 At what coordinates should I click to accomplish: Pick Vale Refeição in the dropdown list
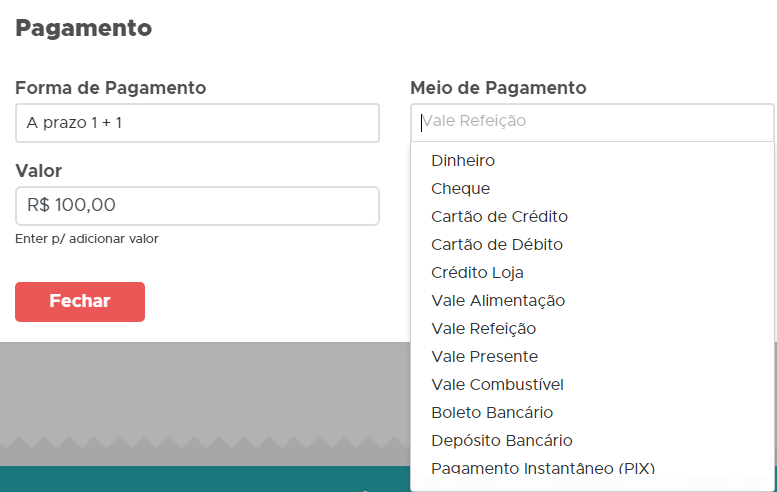point(483,328)
